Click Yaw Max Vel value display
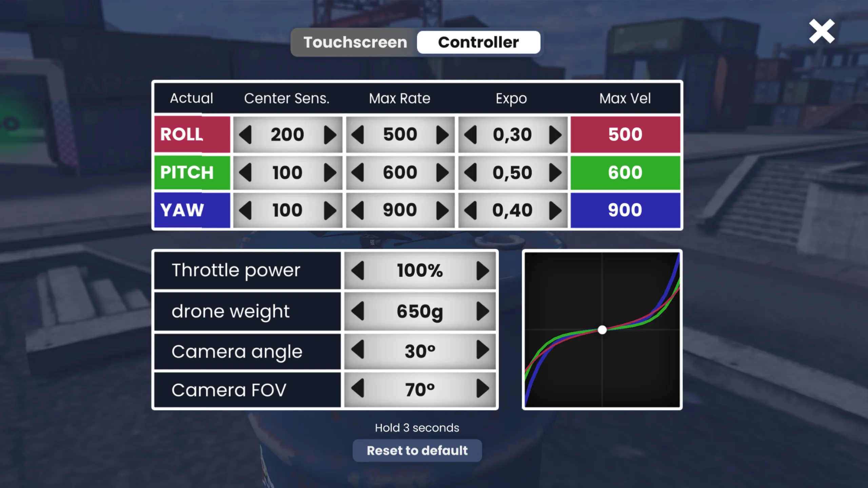 (x=625, y=210)
